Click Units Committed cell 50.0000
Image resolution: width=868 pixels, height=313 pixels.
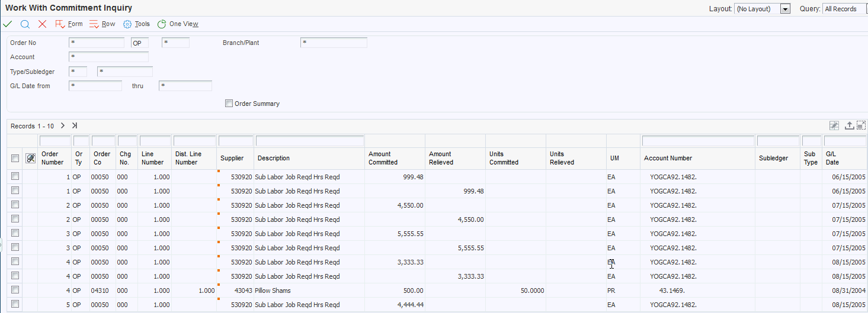point(515,291)
